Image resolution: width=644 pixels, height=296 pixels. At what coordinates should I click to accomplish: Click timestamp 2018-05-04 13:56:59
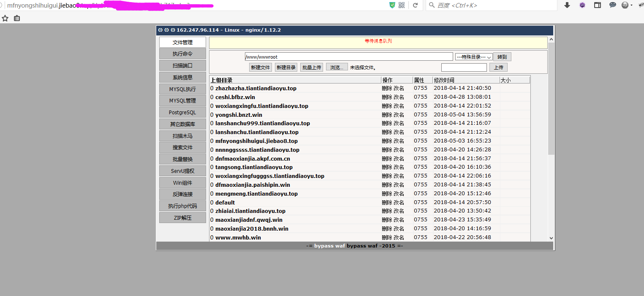(462, 115)
